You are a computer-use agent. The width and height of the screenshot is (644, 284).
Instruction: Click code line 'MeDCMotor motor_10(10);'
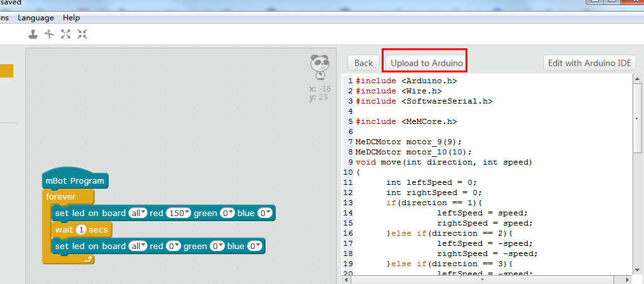pos(413,152)
